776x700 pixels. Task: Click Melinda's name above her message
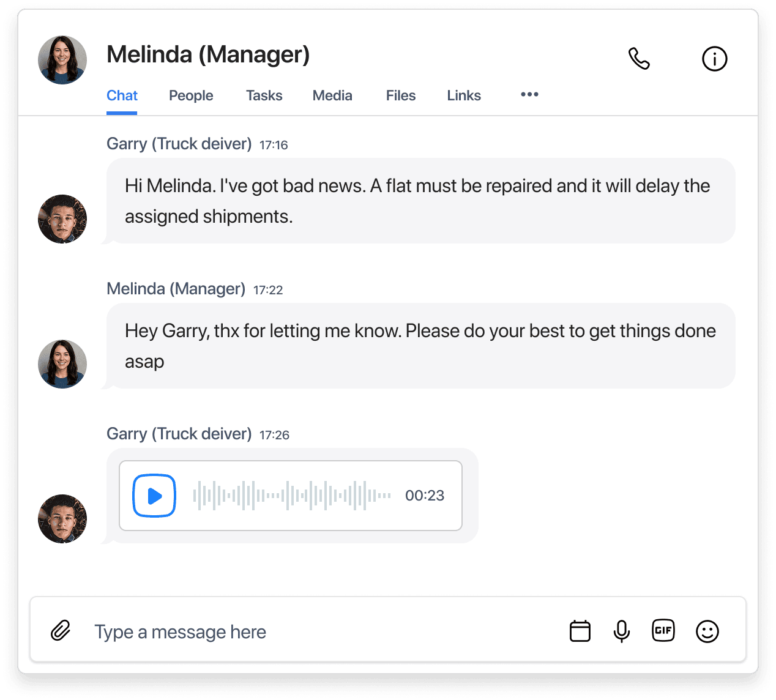[x=176, y=288]
